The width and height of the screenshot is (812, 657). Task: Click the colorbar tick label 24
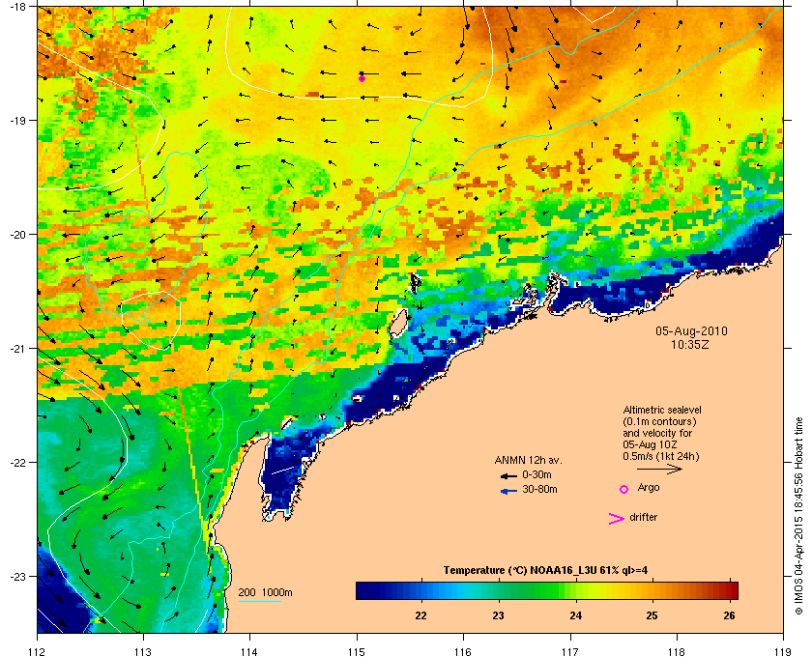tap(575, 615)
